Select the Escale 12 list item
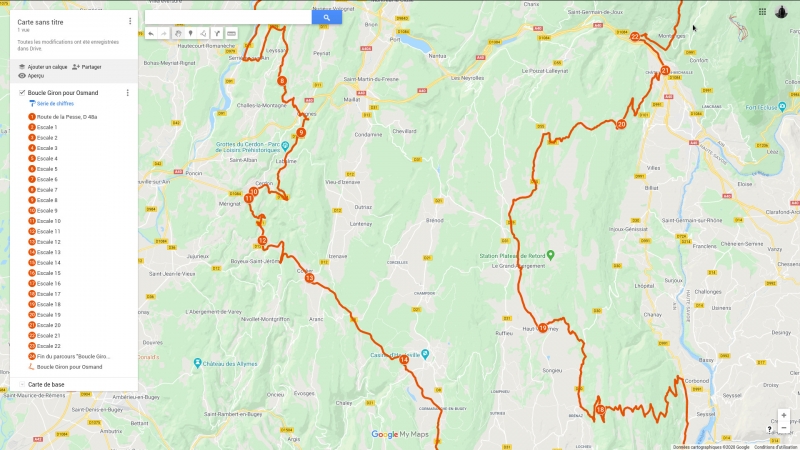800x450 pixels. point(48,242)
